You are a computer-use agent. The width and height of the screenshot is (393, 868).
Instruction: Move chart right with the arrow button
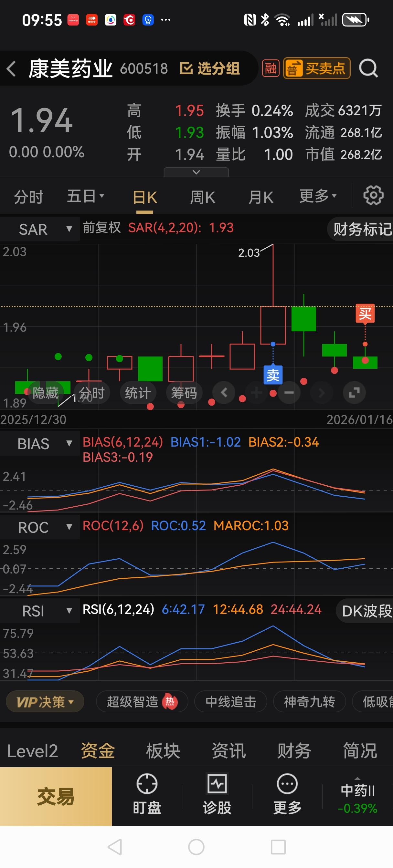point(322,392)
